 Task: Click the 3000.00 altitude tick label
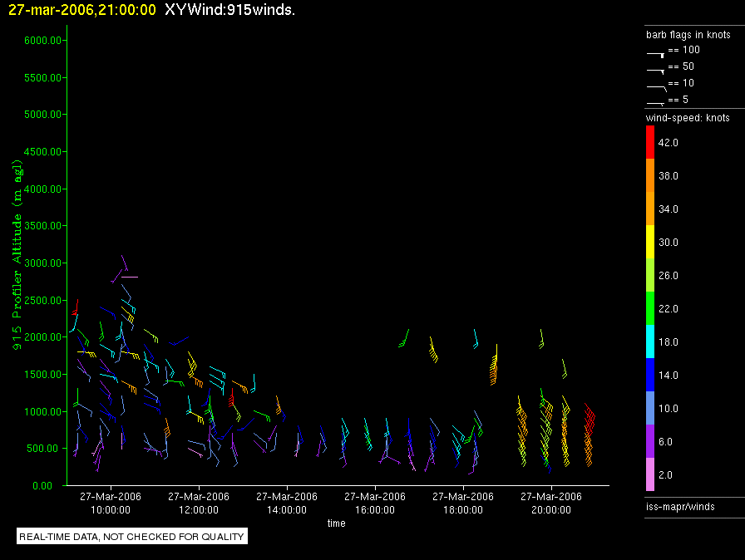pos(43,263)
